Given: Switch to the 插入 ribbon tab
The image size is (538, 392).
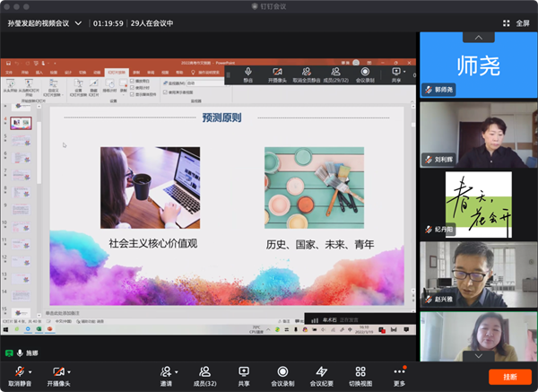Looking at the screenshot, I should click(39, 73).
